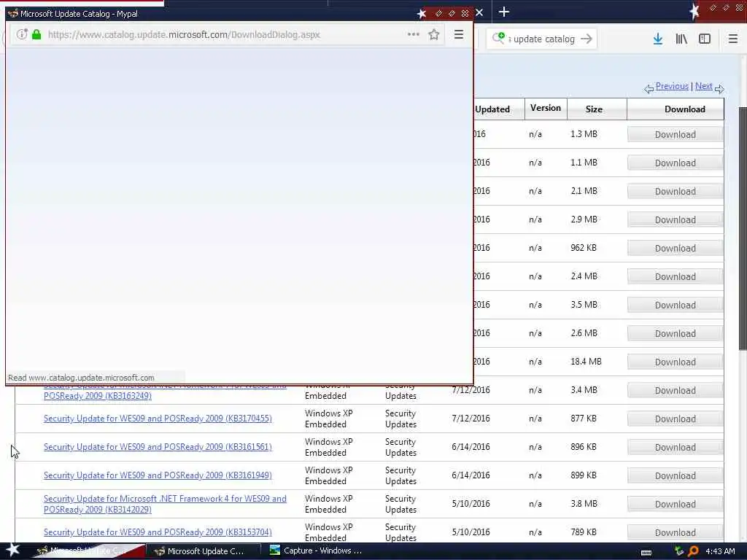The image size is (747, 560).
Task: Open page actions three-dot menu in popup
Action: click(x=414, y=34)
